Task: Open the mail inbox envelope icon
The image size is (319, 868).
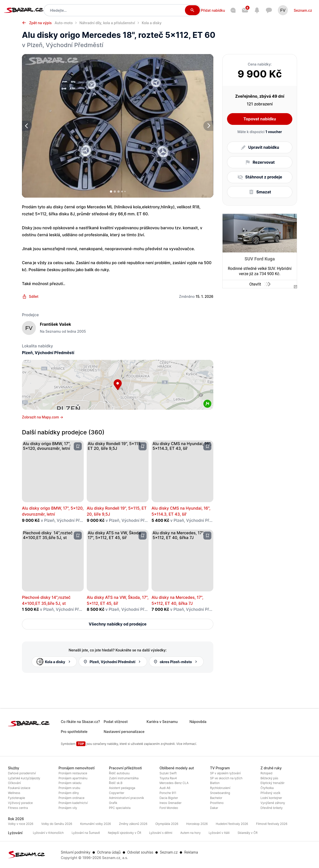Action: 245,10
